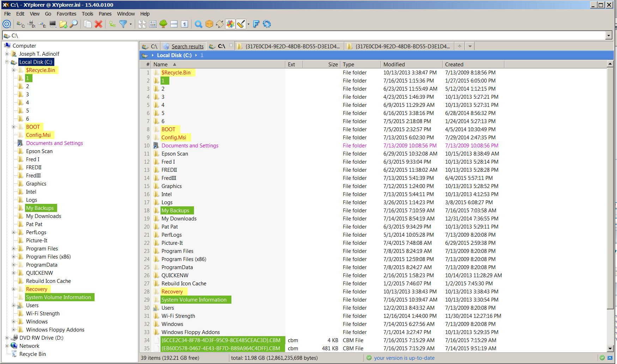Click the C:\ address bar field
The image size is (617, 364).
304,35
